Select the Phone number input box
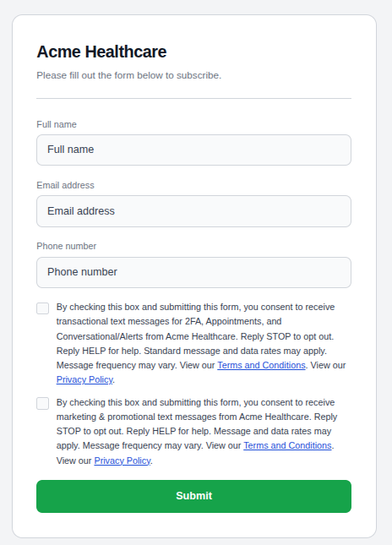 click(193, 272)
